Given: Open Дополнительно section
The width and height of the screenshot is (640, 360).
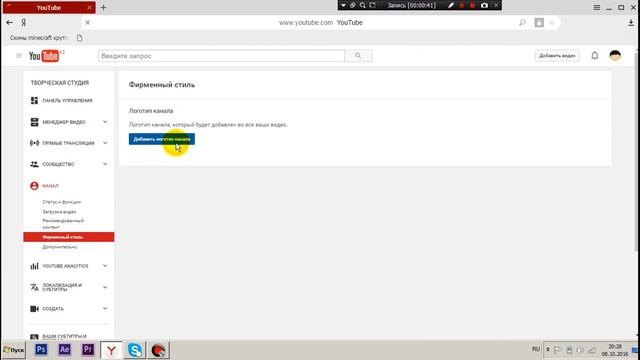Looking at the screenshot, I should [60, 247].
